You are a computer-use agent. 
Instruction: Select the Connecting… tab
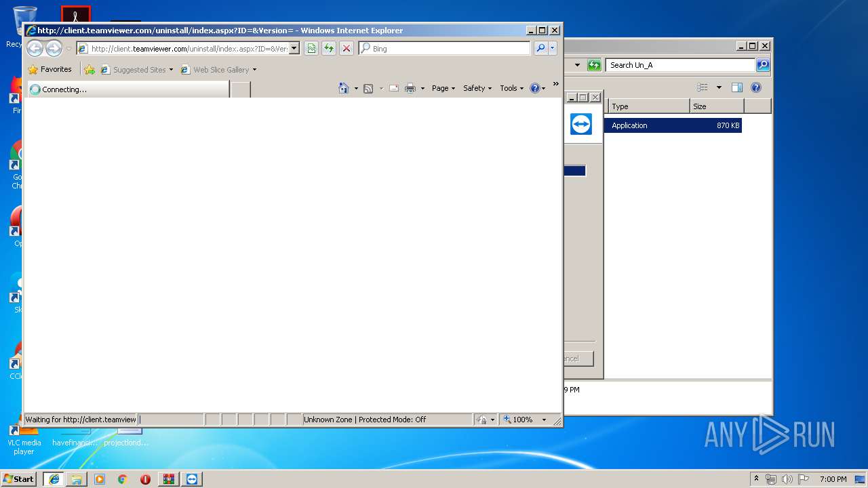pos(128,89)
